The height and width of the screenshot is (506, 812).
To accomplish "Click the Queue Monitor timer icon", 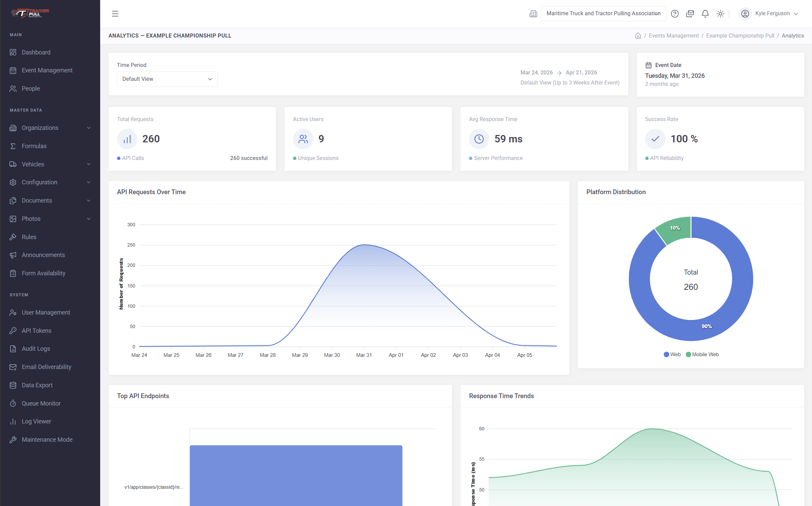I will click(x=13, y=404).
